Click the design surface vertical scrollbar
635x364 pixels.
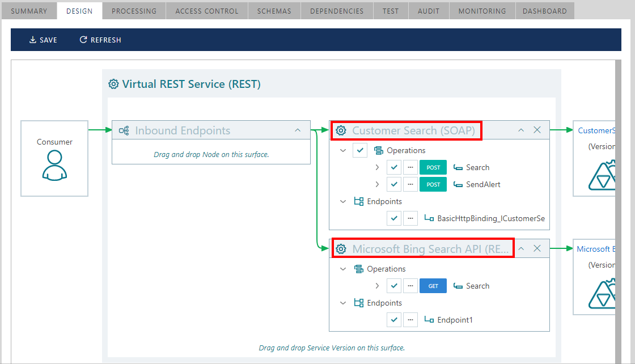[618, 211]
